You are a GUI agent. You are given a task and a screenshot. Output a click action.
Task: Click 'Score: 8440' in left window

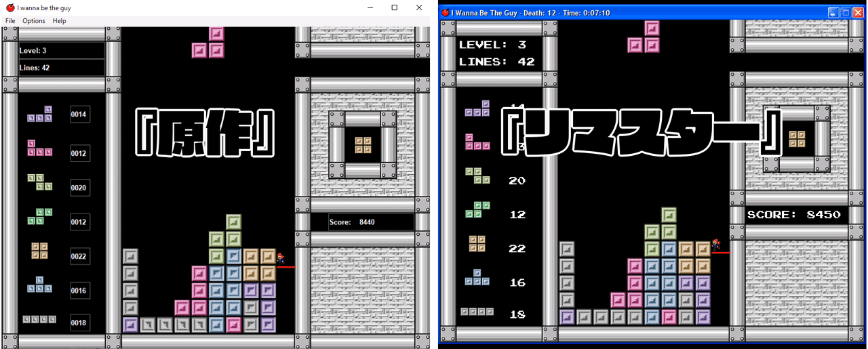click(x=352, y=222)
